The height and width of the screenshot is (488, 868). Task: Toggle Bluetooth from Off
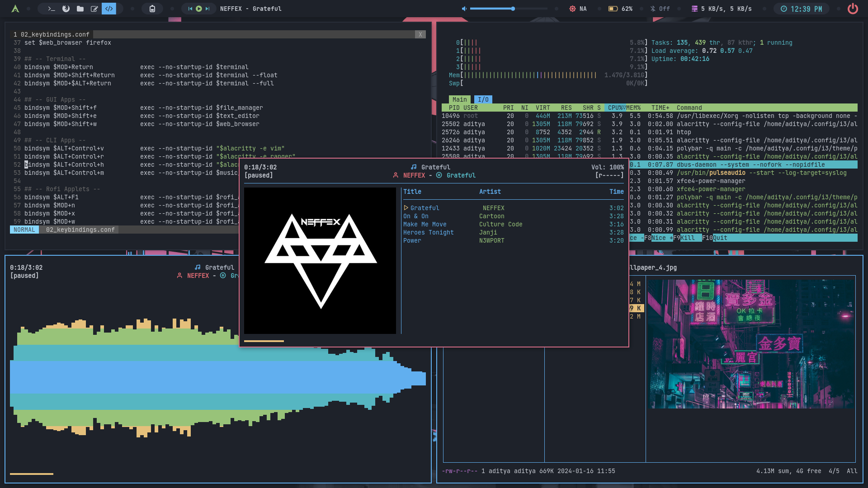pyautogui.click(x=660, y=9)
